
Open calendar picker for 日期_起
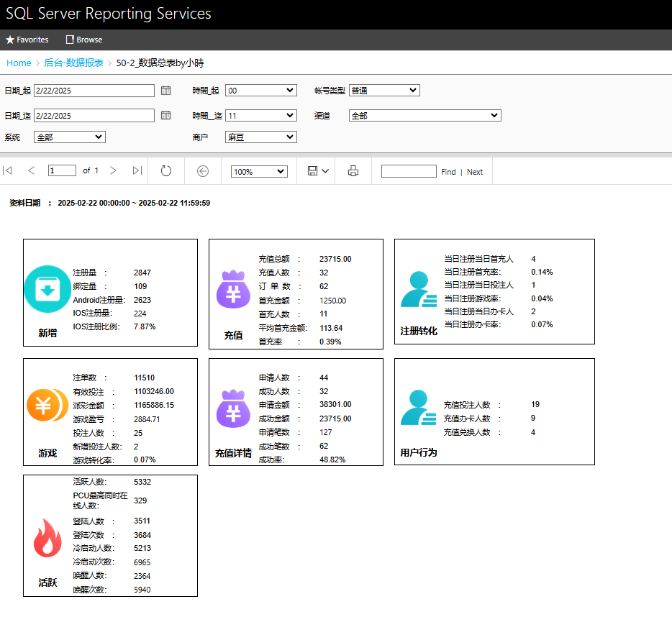click(x=166, y=91)
